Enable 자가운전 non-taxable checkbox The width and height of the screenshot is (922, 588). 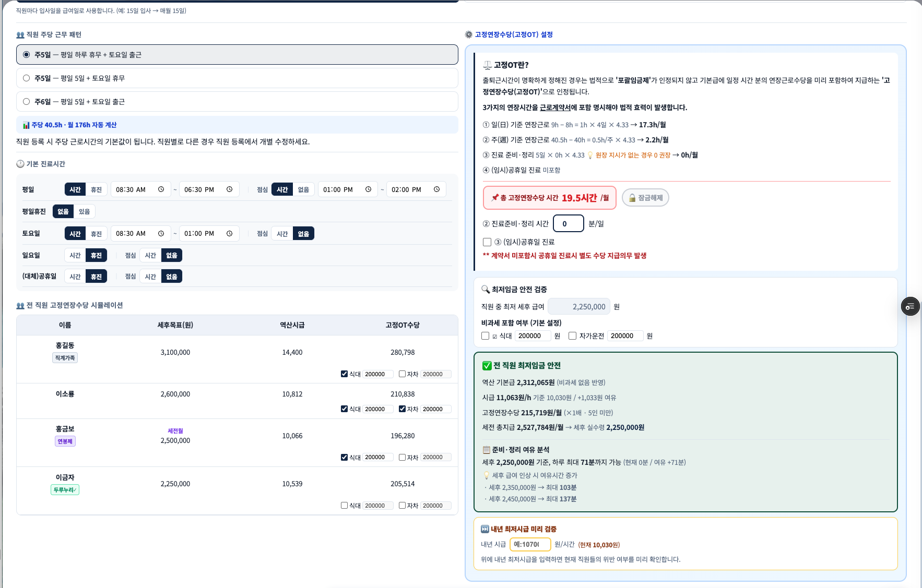572,336
